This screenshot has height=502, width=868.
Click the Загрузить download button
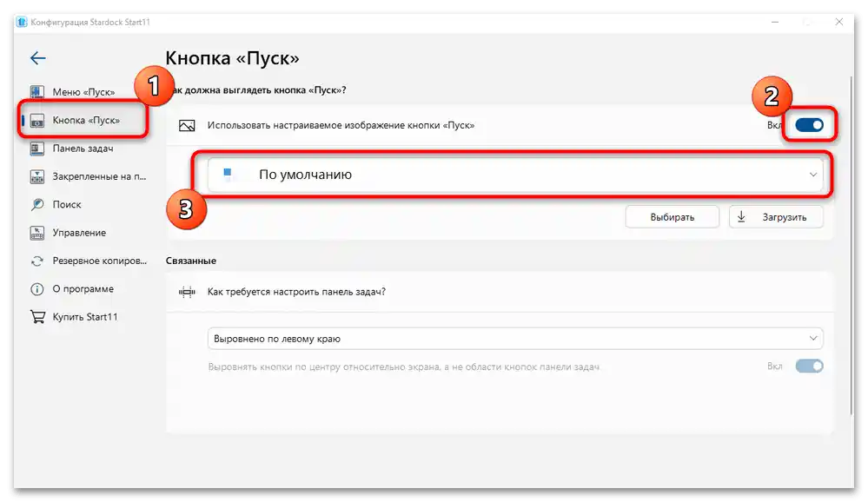pos(776,216)
